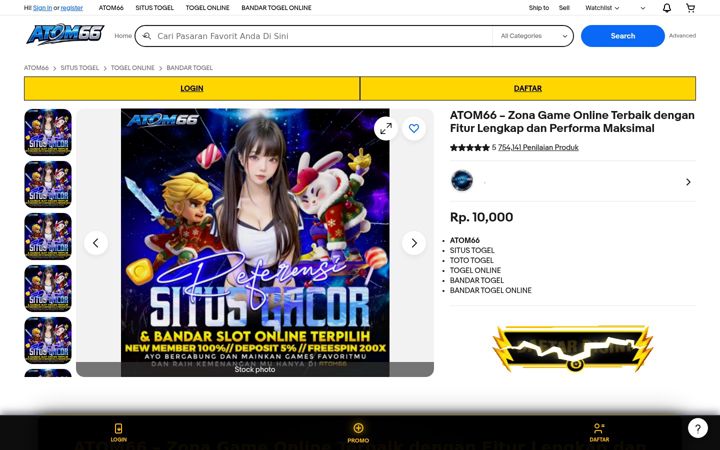Image resolution: width=720 pixels, height=450 pixels.
Task: Open BANDAR TOGEL ONLINE top menu item
Action: pyautogui.click(x=276, y=8)
